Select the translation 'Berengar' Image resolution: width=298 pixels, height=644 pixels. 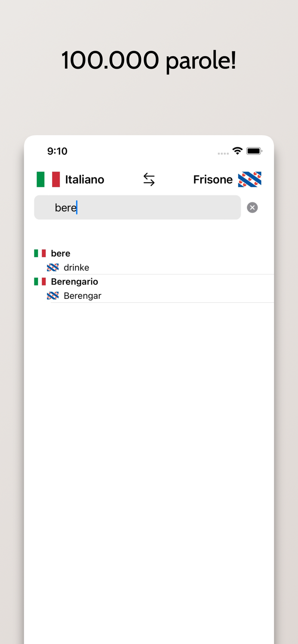[x=83, y=295]
